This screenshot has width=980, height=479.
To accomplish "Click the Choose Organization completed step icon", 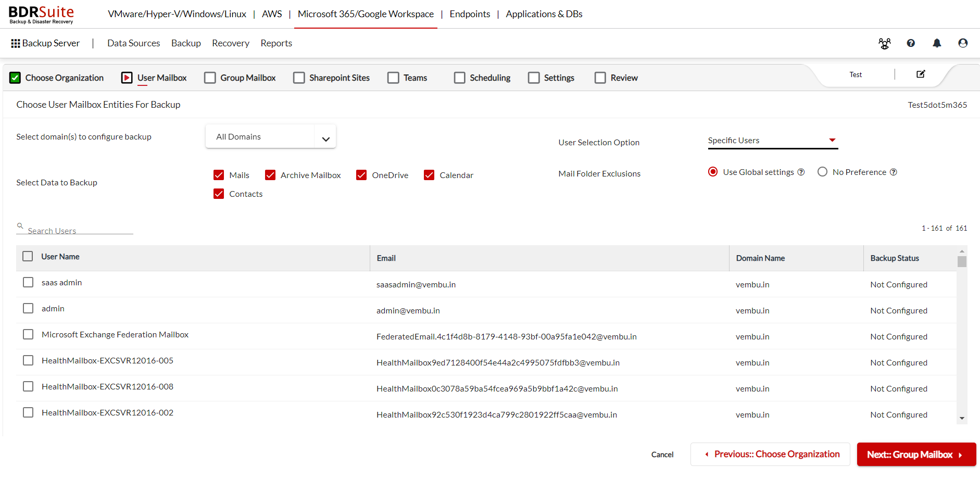I will click(x=15, y=78).
